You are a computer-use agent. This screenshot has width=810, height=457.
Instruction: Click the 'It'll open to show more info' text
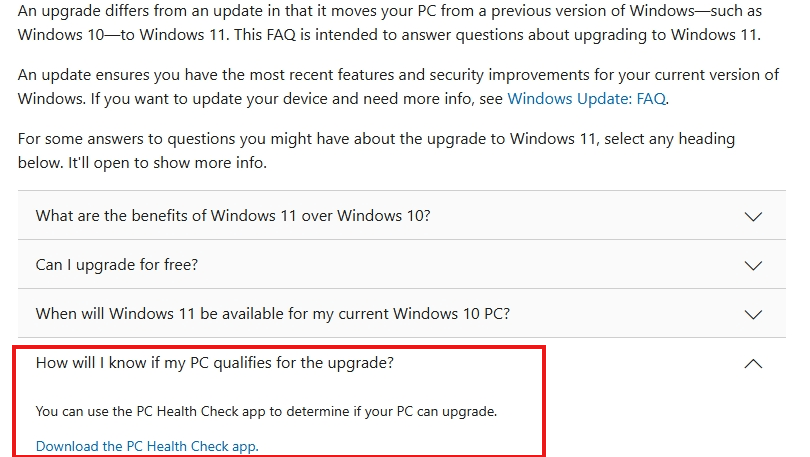pos(167,163)
